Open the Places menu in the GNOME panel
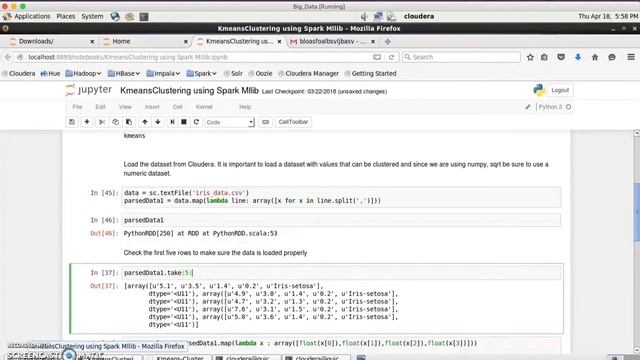The image size is (640, 360). [x=66, y=17]
